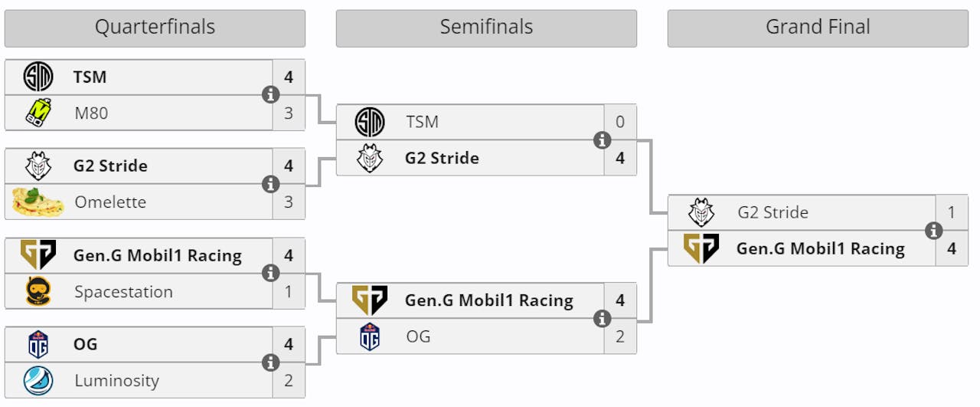Click Gen.G logo in Grand Final

[x=701, y=249]
